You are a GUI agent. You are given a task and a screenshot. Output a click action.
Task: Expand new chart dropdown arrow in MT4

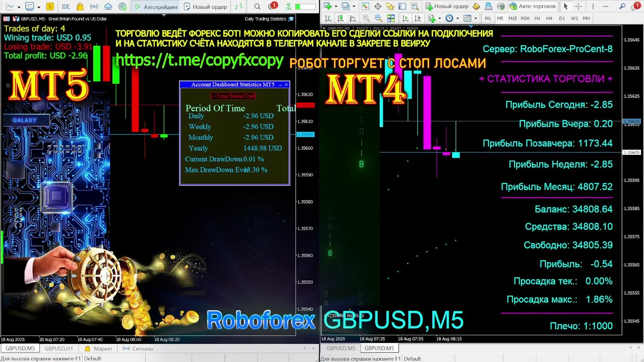(x=336, y=7)
